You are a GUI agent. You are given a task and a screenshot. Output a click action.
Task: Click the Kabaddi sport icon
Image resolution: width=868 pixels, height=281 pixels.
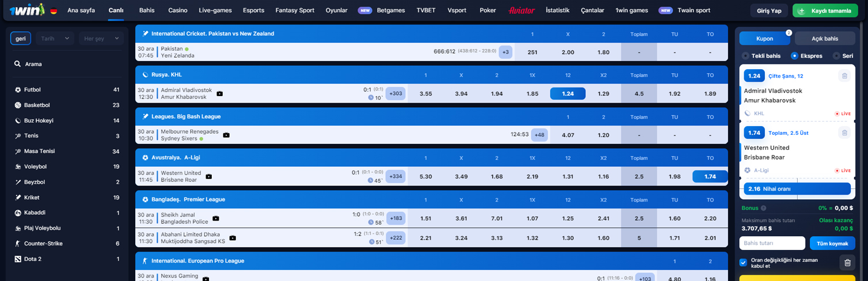click(18, 212)
